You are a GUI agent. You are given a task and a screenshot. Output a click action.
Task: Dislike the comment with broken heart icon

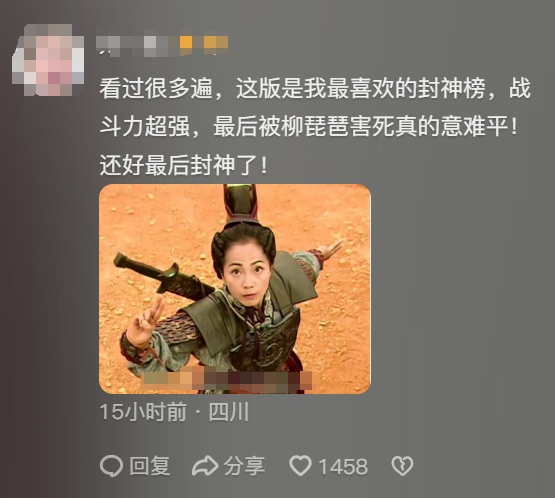click(x=402, y=466)
